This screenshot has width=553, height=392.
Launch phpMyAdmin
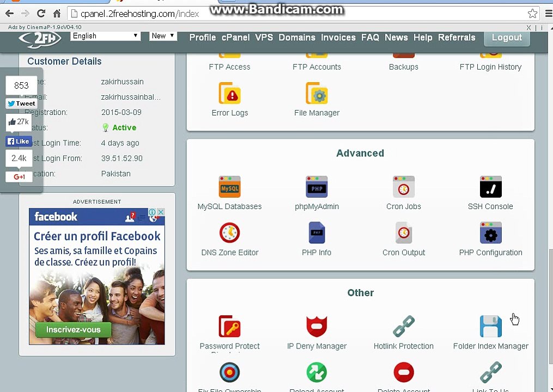[317, 187]
